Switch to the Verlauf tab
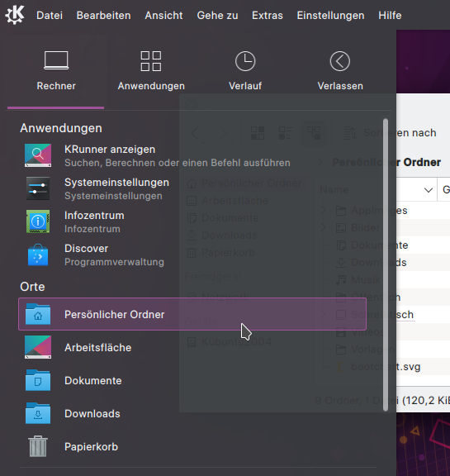 [245, 71]
